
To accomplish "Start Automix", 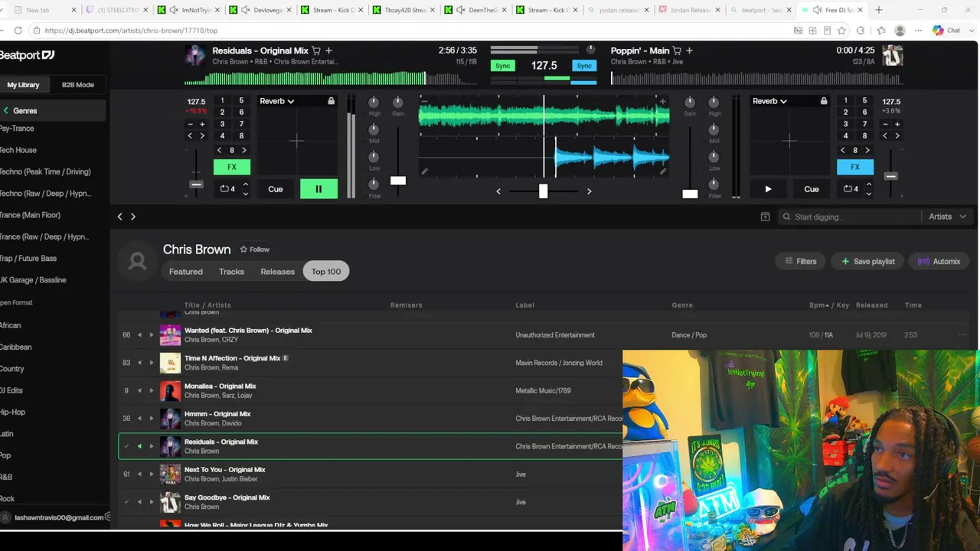I will pos(939,262).
